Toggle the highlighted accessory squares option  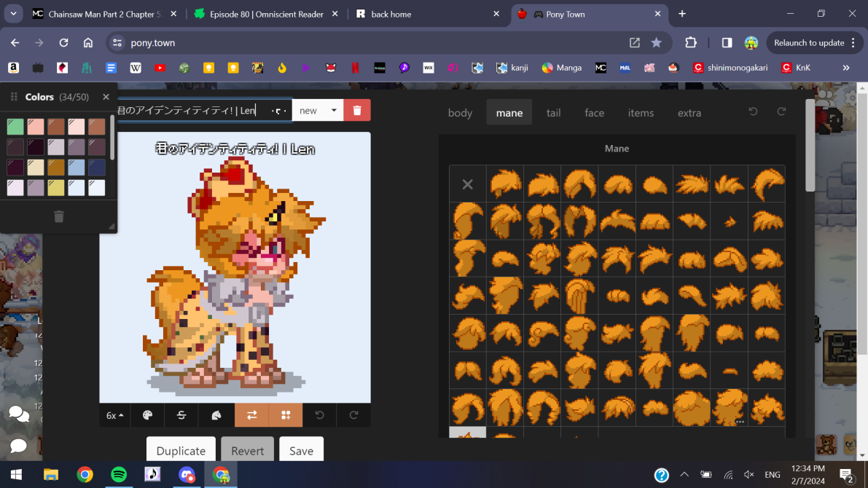tap(286, 415)
